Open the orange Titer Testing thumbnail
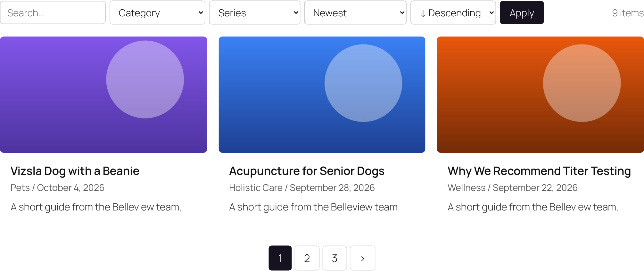 pyautogui.click(x=540, y=94)
